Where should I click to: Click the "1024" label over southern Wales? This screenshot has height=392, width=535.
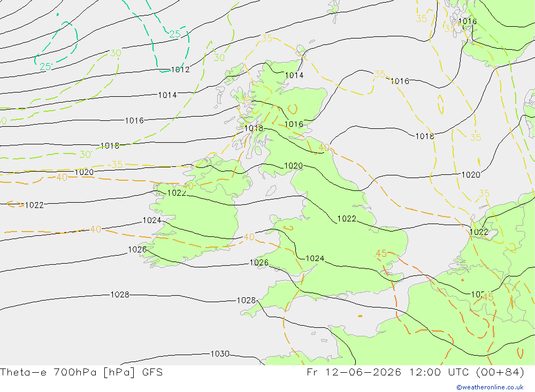(x=315, y=259)
